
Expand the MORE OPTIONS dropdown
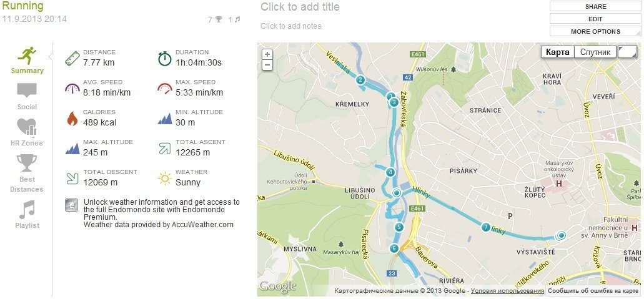(595, 31)
